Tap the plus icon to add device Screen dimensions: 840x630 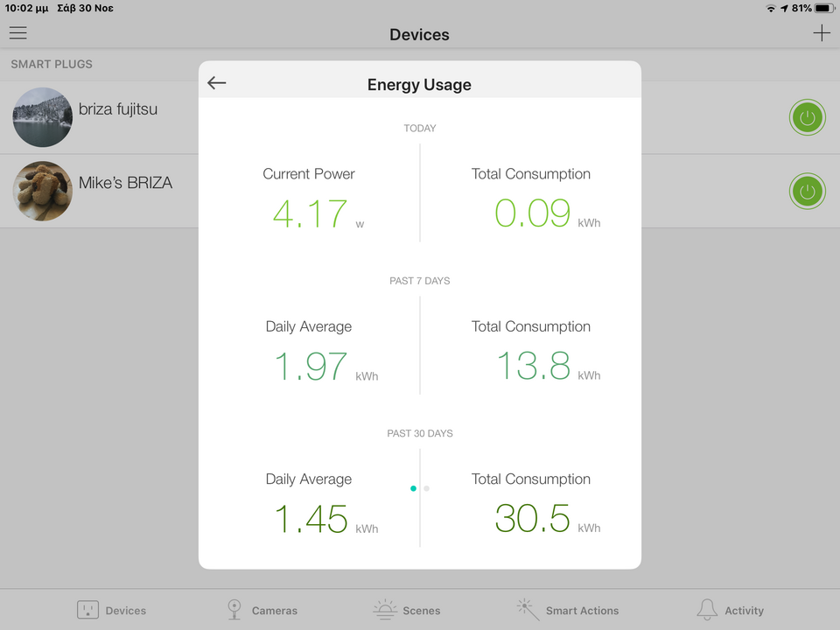click(x=822, y=33)
